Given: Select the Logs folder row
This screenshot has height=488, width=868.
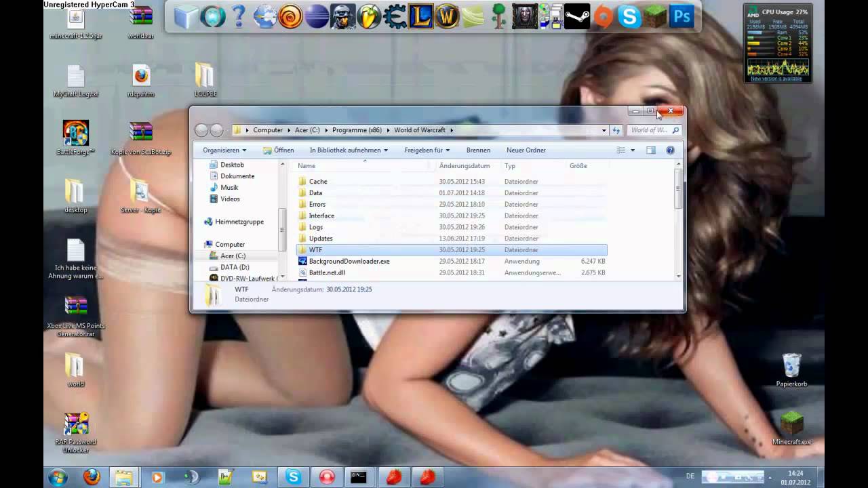Looking at the screenshot, I should pos(451,227).
